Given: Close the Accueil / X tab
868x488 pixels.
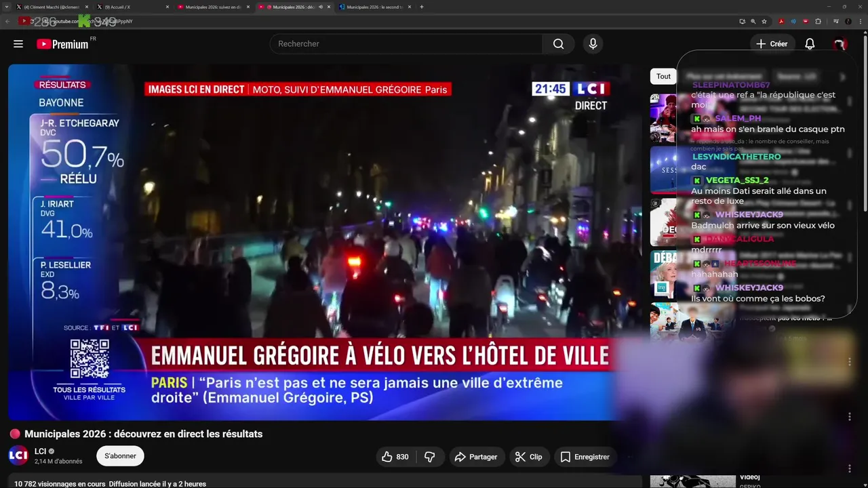Looking at the screenshot, I should (x=168, y=7).
